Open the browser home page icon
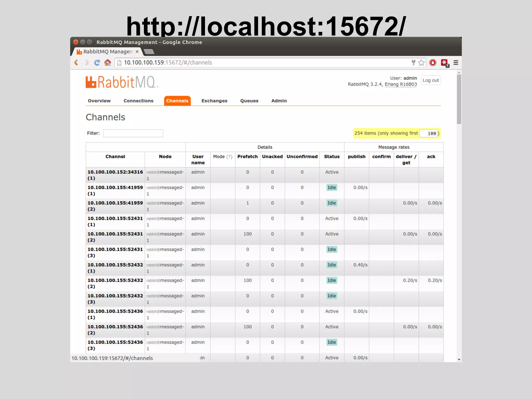Viewport: 532px width, 399px height. click(x=108, y=63)
